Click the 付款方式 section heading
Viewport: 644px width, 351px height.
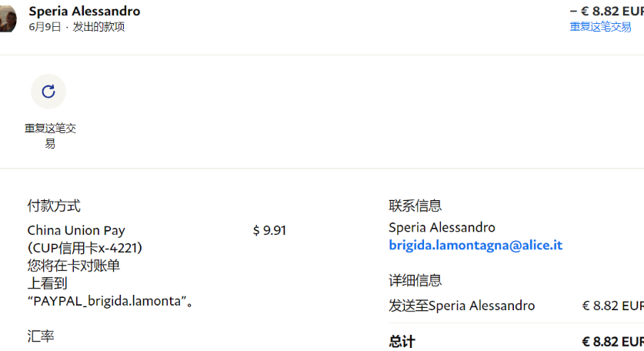tap(54, 206)
